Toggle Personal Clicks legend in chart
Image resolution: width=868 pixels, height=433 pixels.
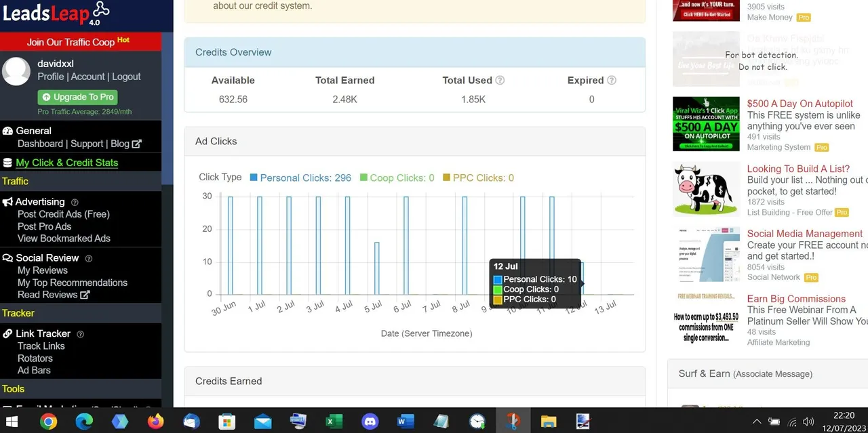tap(300, 178)
